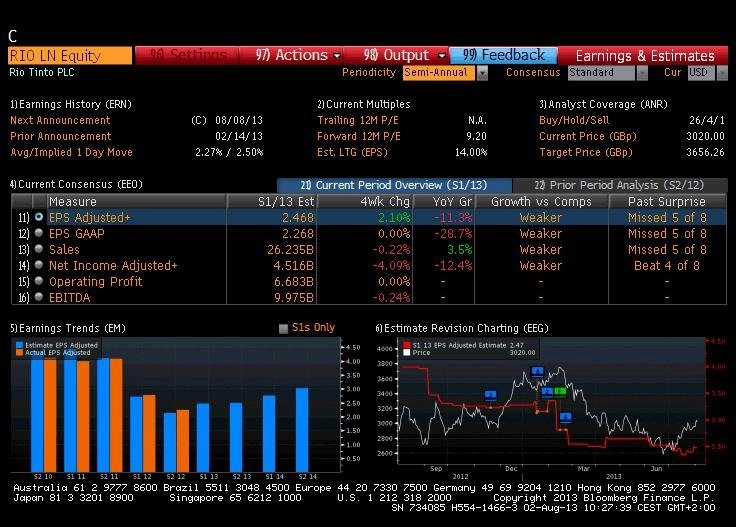The image size is (736, 527).
Task: Open 4) Current Consensus (EEO)
Action: (76, 184)
